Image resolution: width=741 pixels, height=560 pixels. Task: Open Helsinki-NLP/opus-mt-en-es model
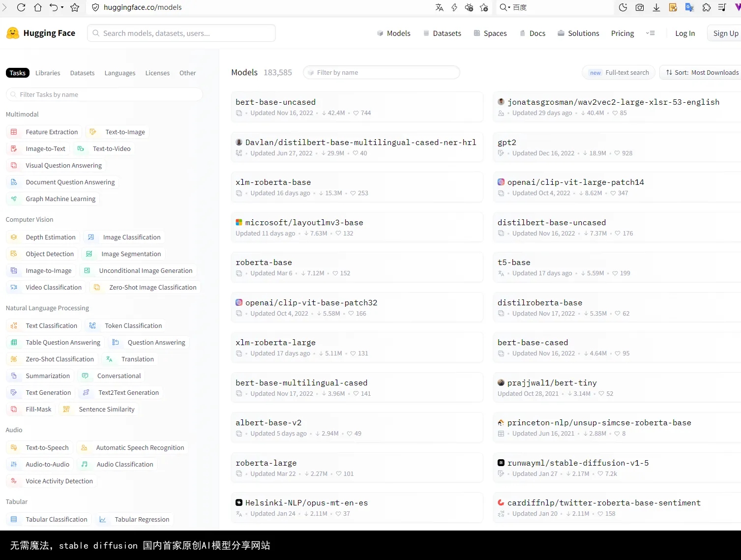point(357,507)
